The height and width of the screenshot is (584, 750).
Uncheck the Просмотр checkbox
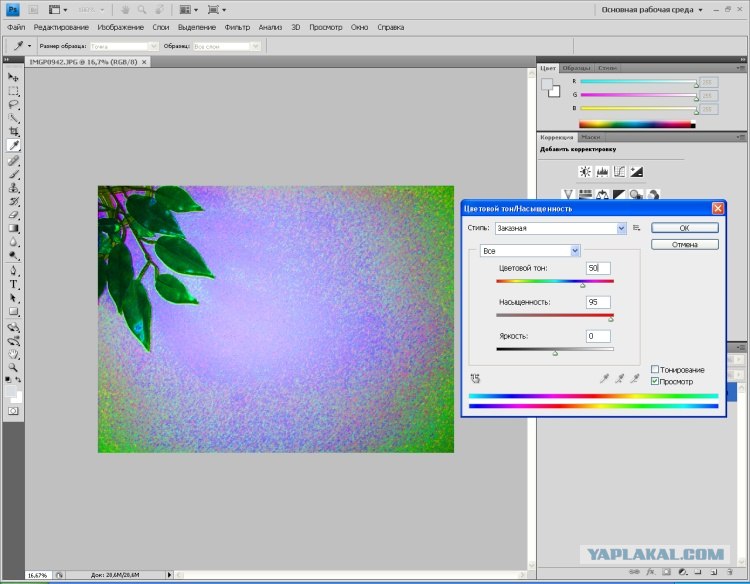click(x=655, y=381)
